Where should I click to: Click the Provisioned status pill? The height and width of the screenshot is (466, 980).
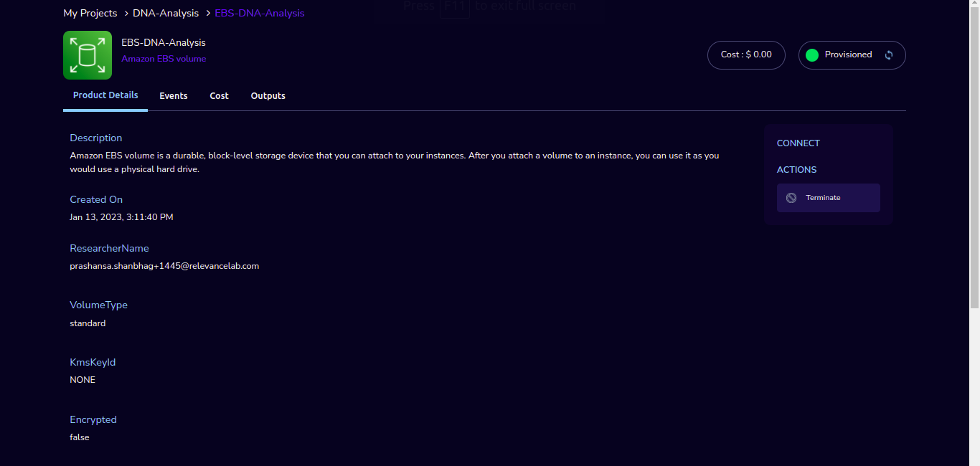[x=852, y=55]
